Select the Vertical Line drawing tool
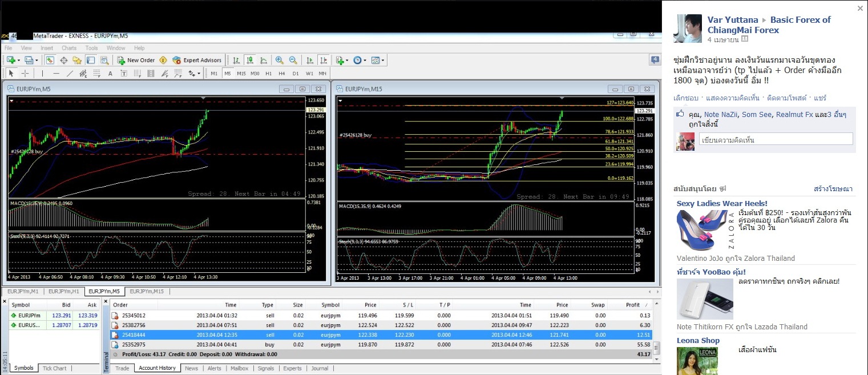This screenshot has height=375, width=868. 42,74
